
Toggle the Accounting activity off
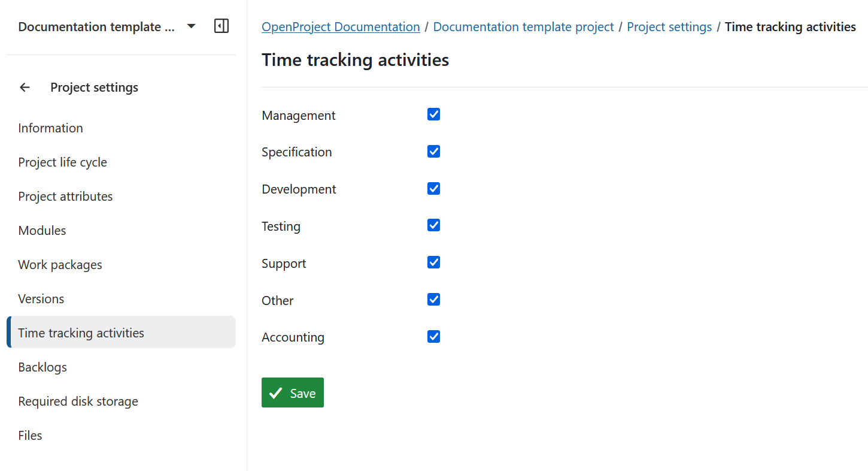(433, 336)
